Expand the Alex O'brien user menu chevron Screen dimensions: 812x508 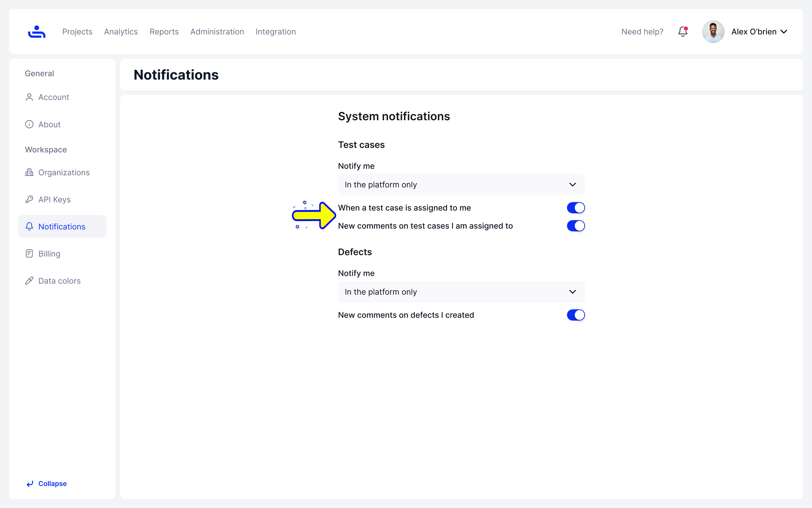[784, 32]
